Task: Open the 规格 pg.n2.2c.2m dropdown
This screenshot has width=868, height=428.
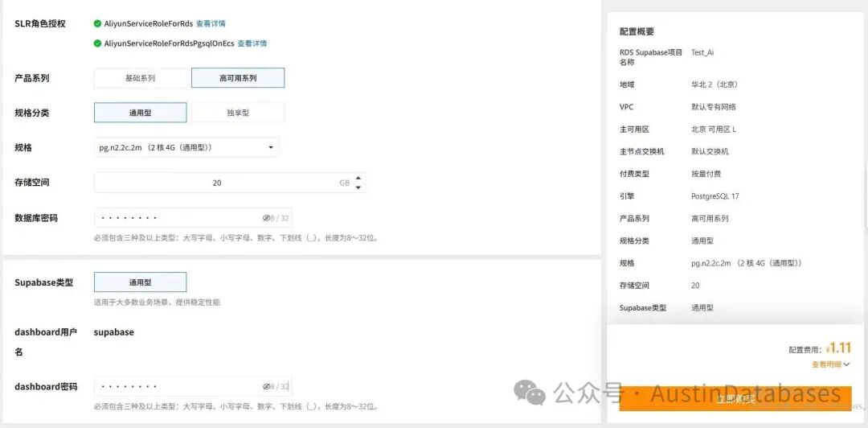Action: 186,147
